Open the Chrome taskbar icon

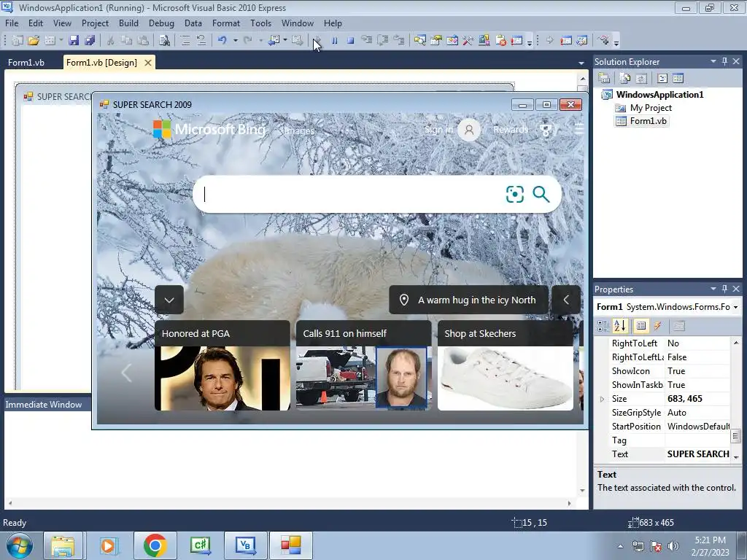pos(155,545)
